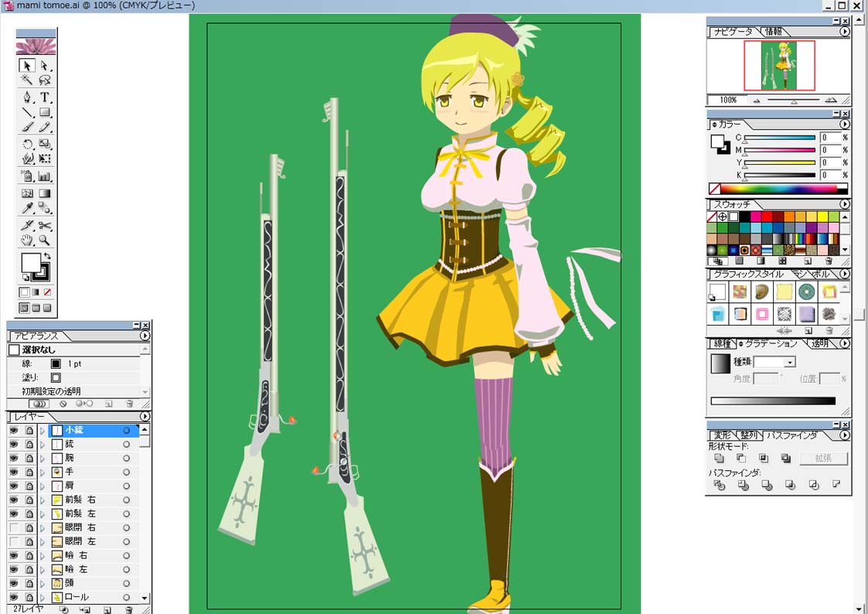This screenshot has width=868, height=614.
Task: Show the hidden 眼閉 右 layer
Action: [x=14, y=527]
